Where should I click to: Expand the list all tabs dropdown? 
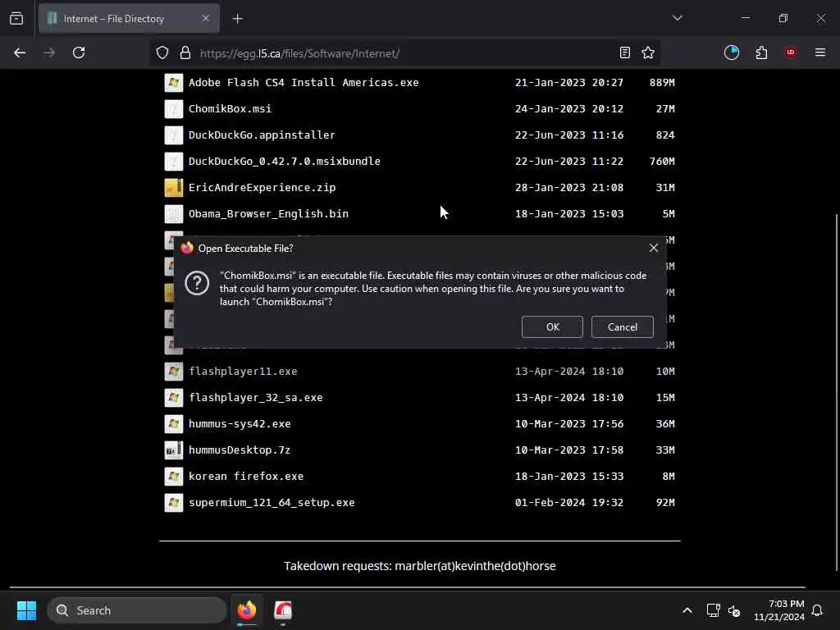[x=677, y=18]
